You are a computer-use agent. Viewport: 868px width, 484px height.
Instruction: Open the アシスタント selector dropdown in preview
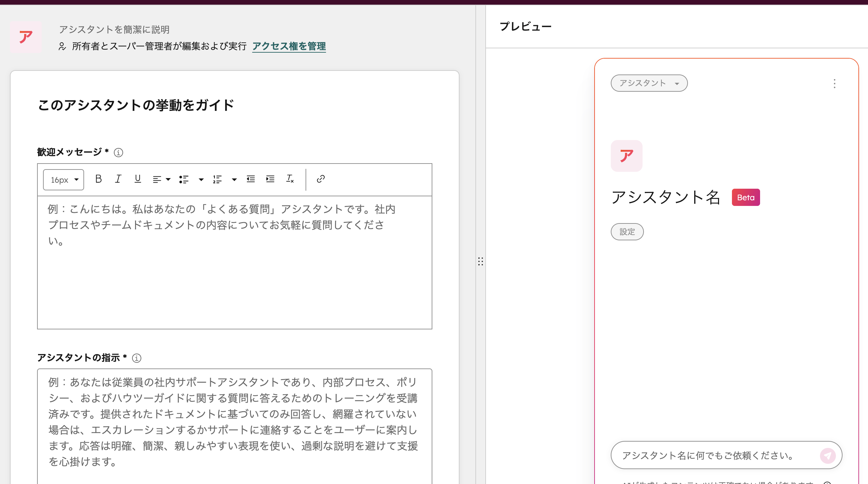649,83
